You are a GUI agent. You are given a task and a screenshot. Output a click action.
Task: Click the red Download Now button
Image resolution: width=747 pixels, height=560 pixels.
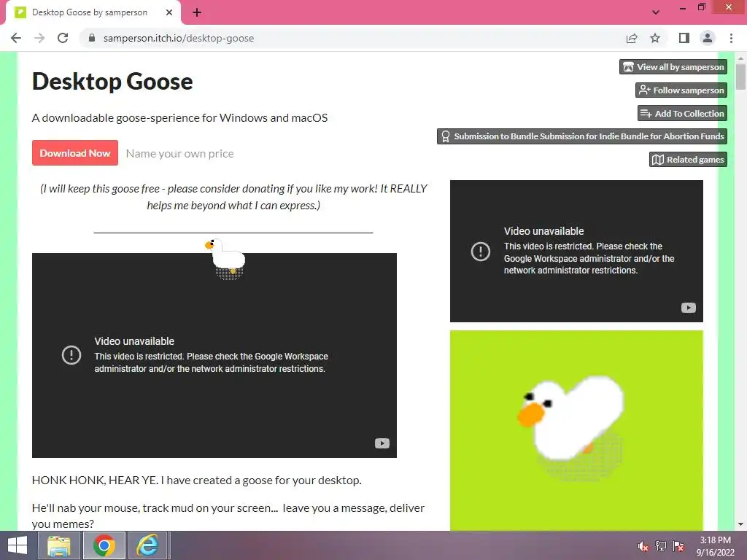tap(75, 153)
